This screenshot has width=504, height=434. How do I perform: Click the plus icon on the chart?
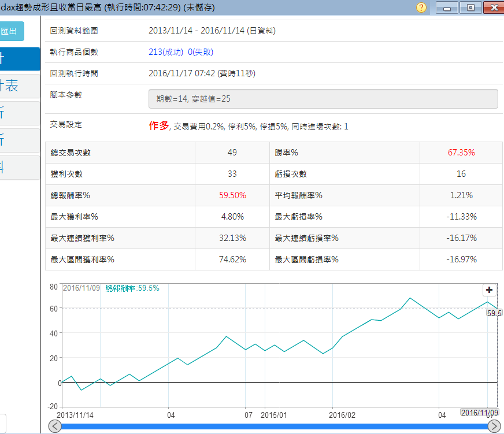[x=489, y=290]
